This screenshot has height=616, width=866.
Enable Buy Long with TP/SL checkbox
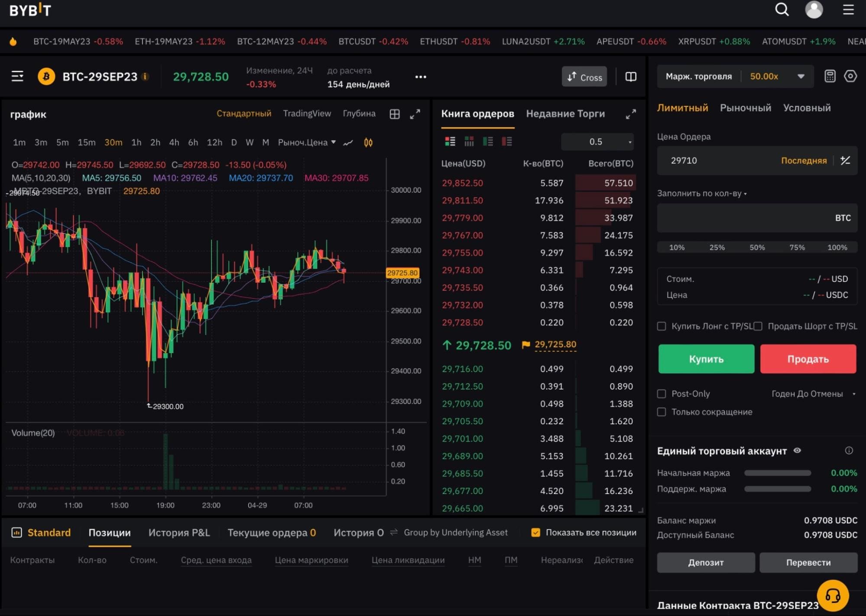[661, 326]
